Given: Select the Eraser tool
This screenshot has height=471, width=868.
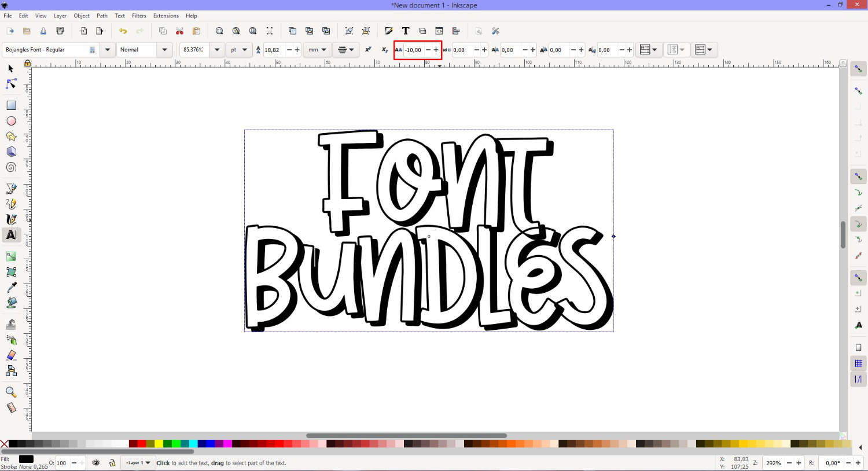Looking at the screenshot, I should coord(11,355).
